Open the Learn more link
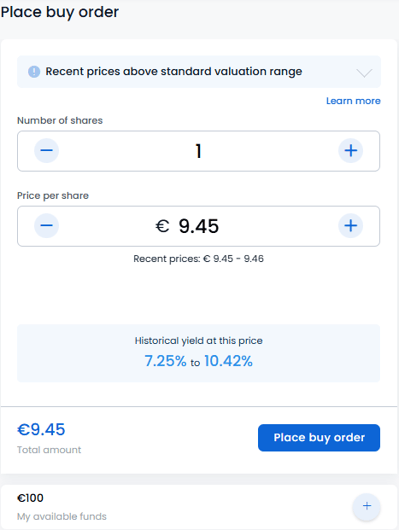399x530 pixels. coord(353,101)
